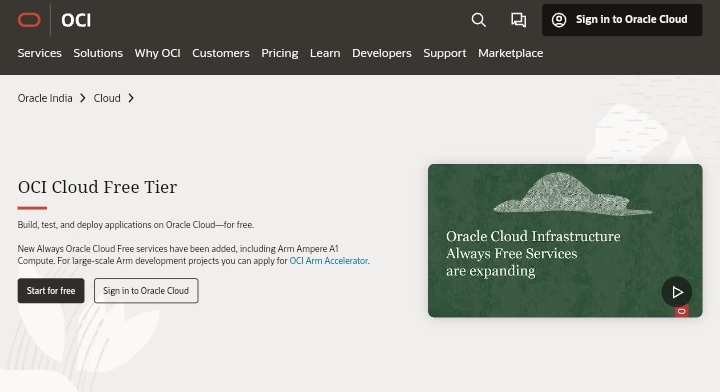This screenshot has height=392, width=720.
Task: Go to Cloud breadcrumb link
Action: 107,98
